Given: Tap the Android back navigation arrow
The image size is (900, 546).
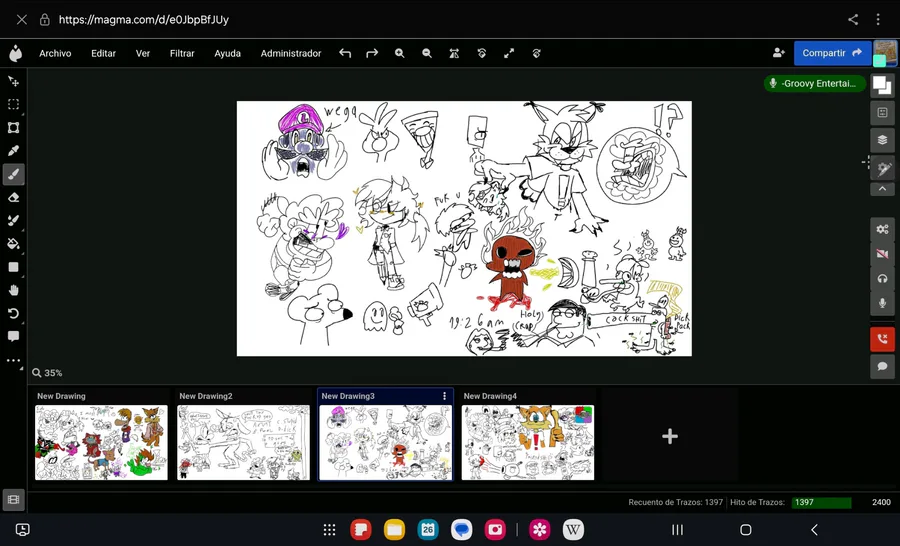Looking at the screenshot, I should [814, 529].
